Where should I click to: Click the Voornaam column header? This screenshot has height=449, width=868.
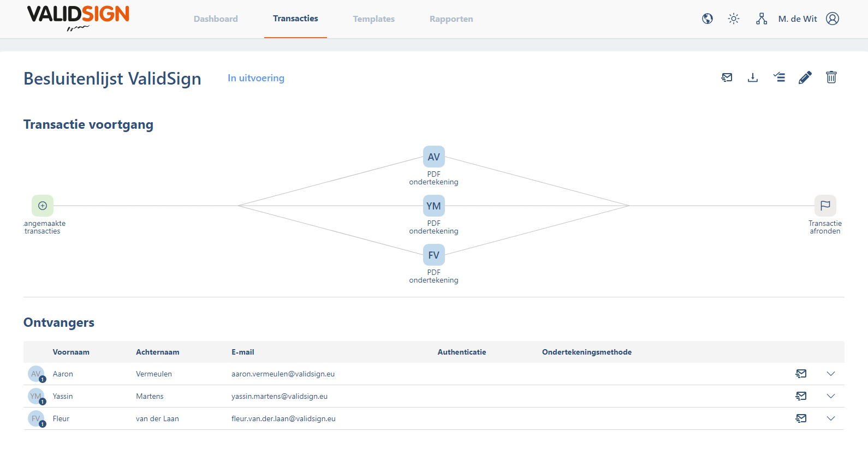pyautogui.click(x=71, y=352)
